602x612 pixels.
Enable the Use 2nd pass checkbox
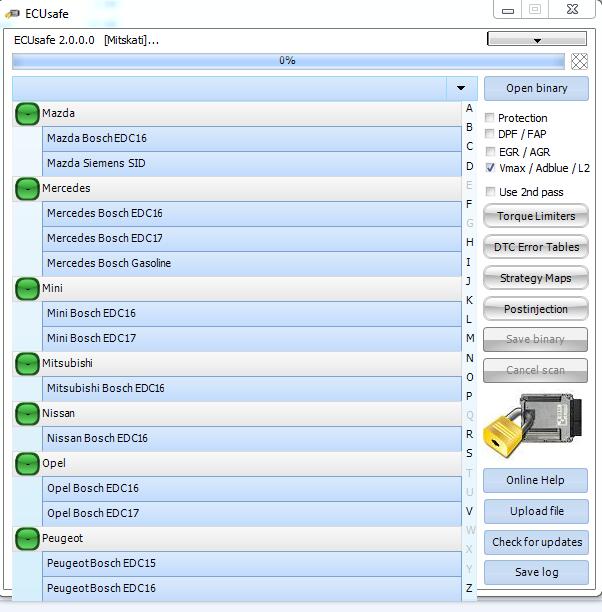point(490,192)
